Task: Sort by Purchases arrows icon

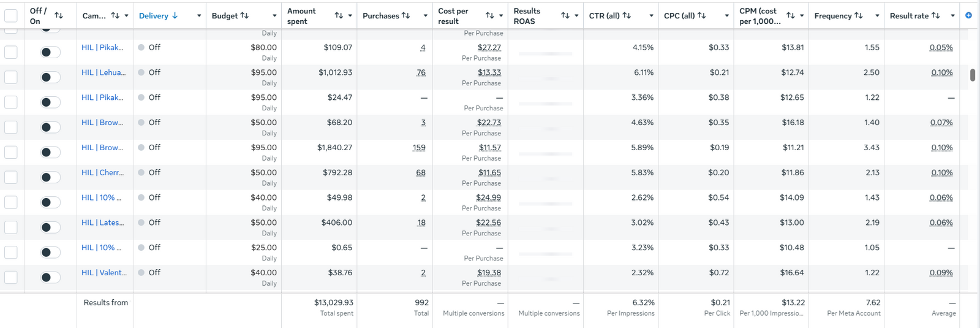Action: coord(406,15)
